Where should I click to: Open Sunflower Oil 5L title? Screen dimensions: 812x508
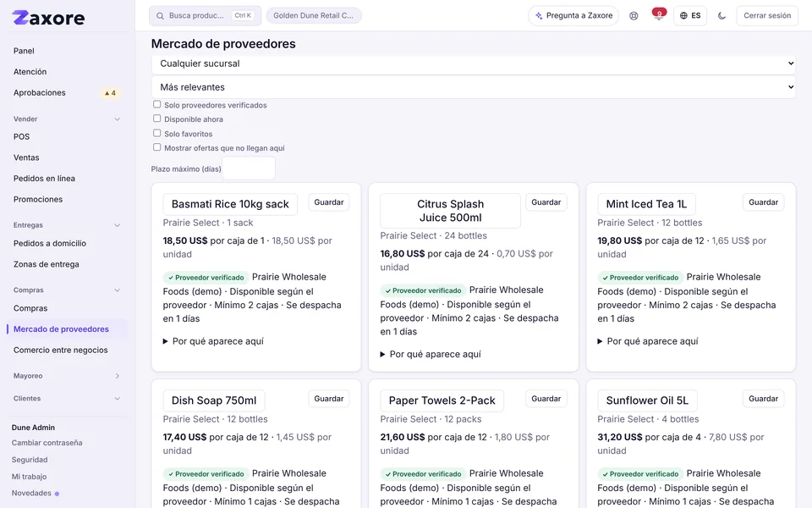(x=647, y=400)
